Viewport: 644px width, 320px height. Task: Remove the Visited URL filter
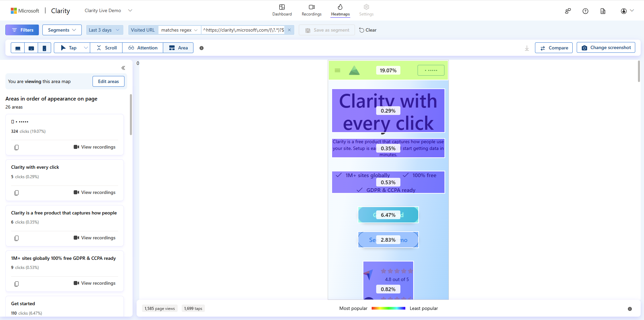click(x=289, y=30)
